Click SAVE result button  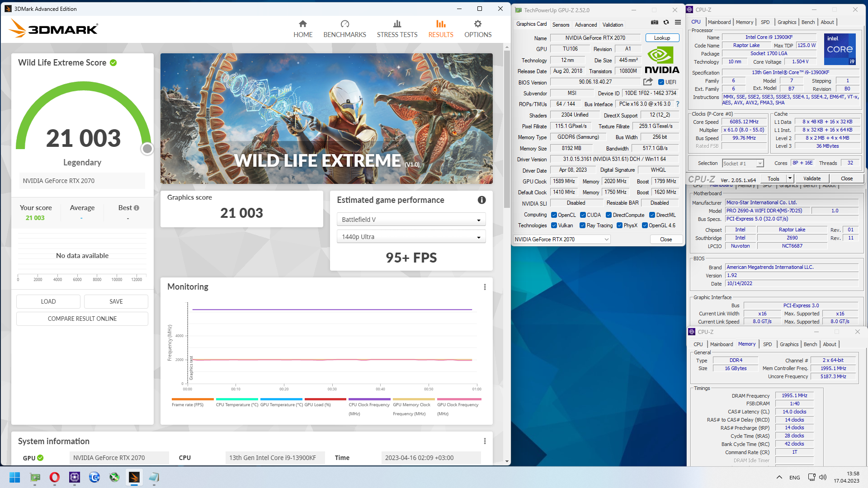pos(116,301)
